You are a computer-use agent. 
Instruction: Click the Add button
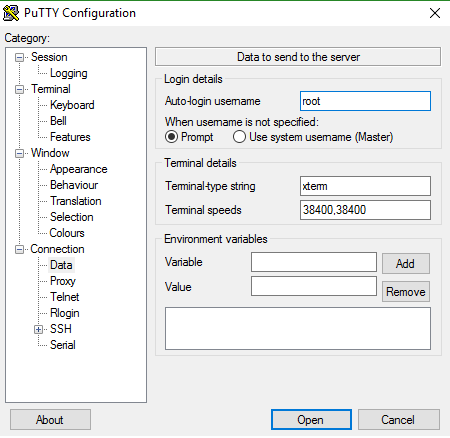coord(406,264)
